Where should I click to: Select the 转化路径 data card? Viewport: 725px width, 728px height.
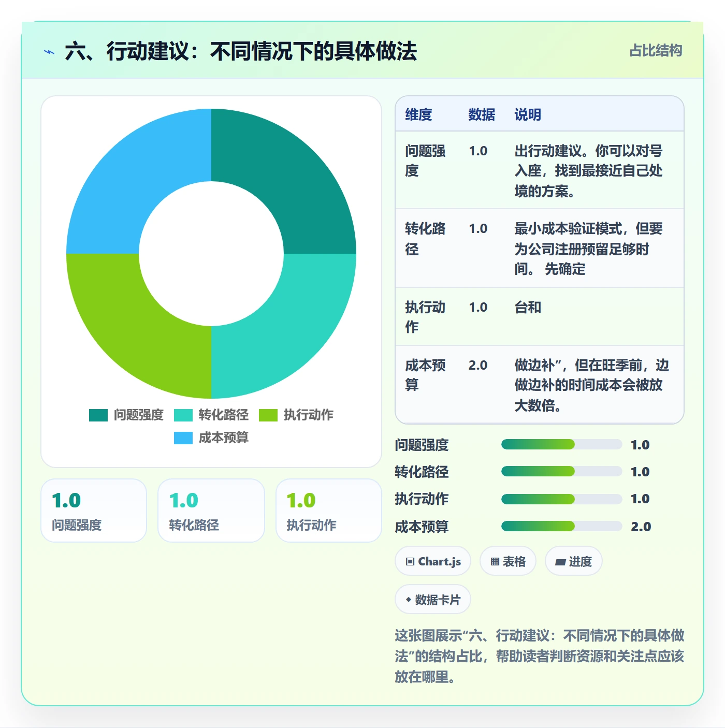coord(211,511)
